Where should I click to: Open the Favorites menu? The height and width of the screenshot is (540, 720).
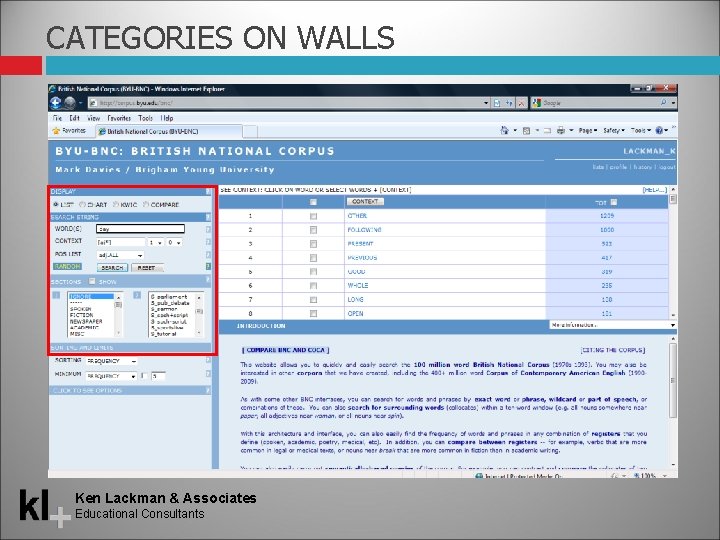coord(119,118)
